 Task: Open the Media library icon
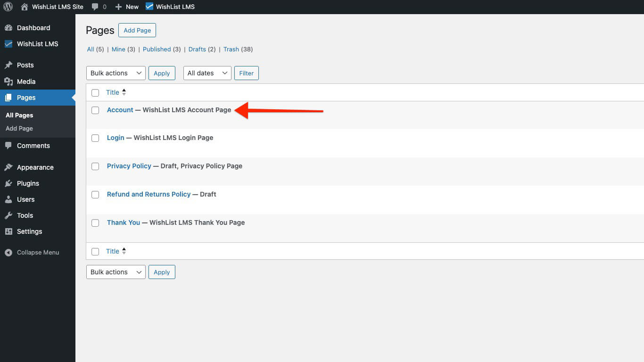coord(8,81)
